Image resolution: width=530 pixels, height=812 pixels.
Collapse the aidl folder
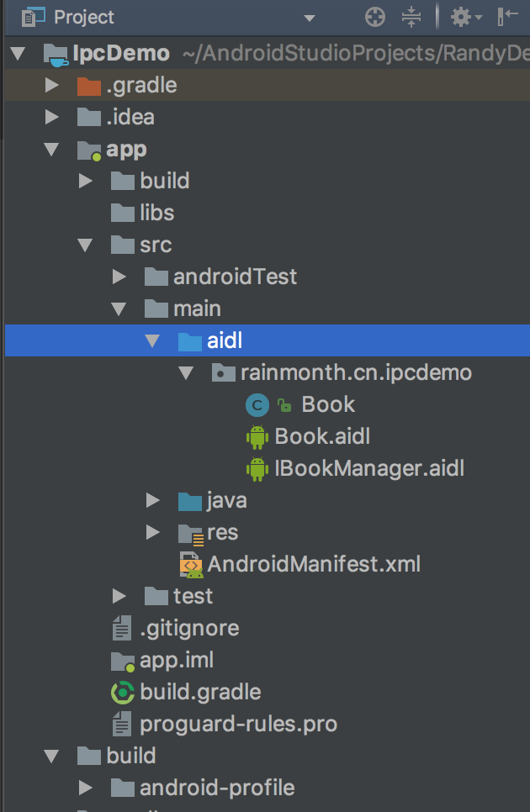pos(152,340)
